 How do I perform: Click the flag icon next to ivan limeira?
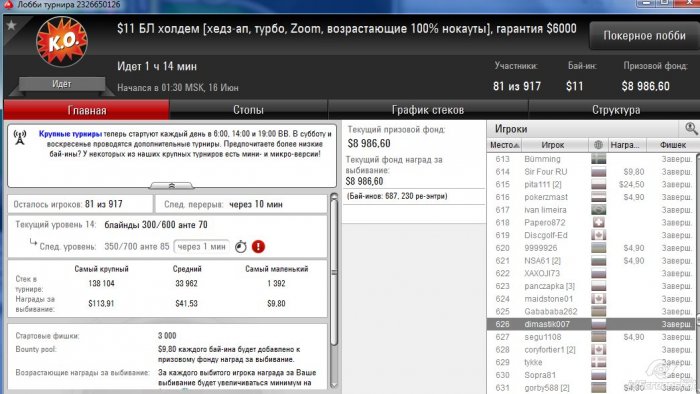coord(599,210)
